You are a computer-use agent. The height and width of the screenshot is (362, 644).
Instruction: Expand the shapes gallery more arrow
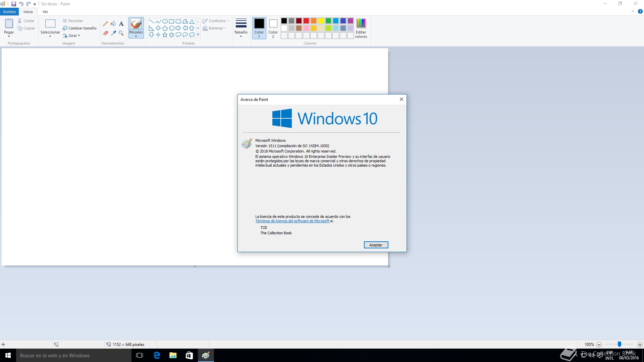point(198,35)
